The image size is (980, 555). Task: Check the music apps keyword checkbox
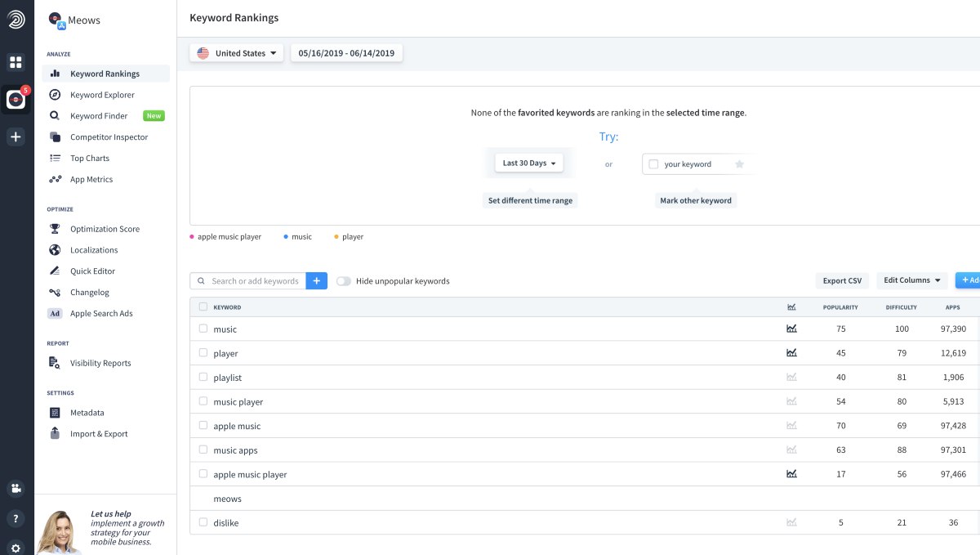(x=203, y=450)
